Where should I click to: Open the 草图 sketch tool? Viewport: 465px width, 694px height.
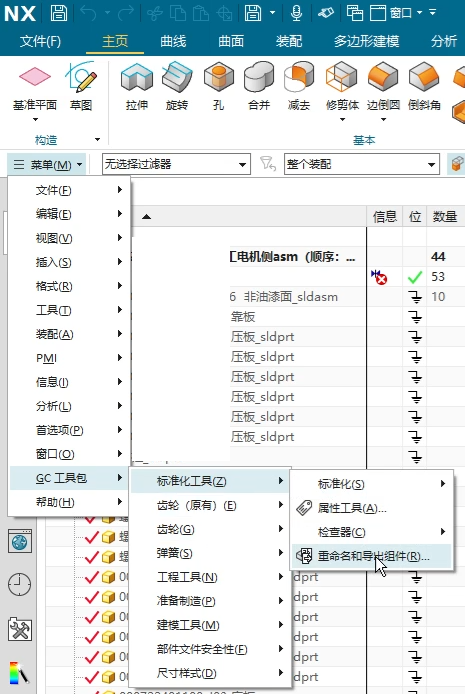[81, 87]
